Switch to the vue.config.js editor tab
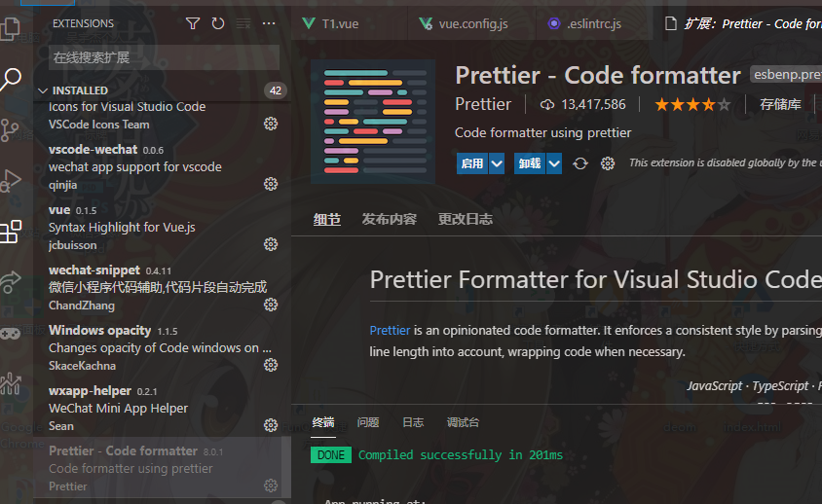The height and width of the screenshot is (504, 822). pos(471,23)
